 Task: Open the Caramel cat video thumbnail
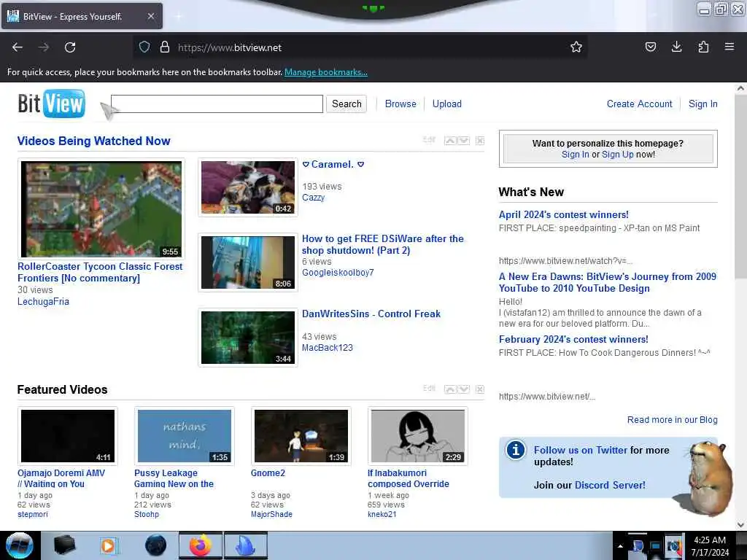point(248,187)
